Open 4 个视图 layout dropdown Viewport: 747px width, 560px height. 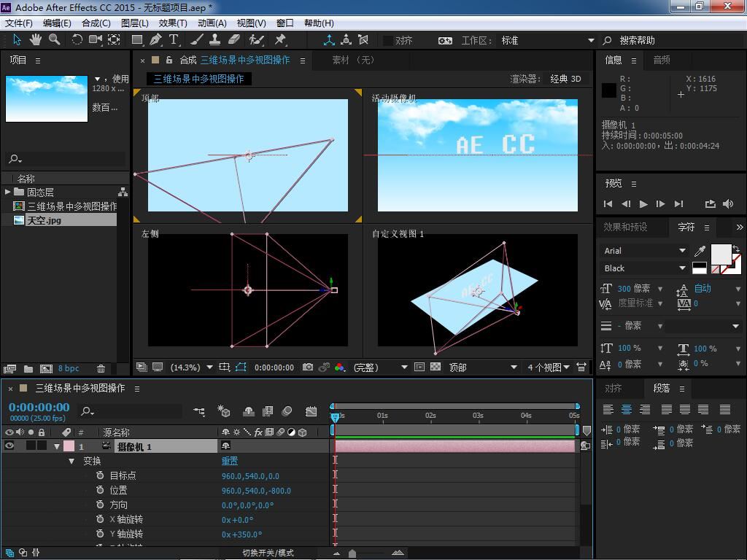point(549,367)
